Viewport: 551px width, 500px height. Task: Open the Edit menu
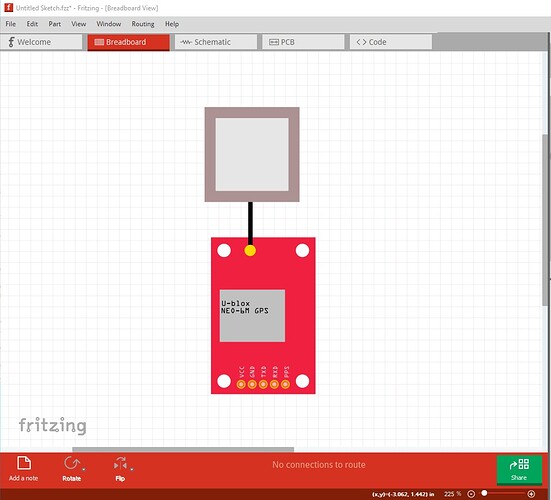32,24
